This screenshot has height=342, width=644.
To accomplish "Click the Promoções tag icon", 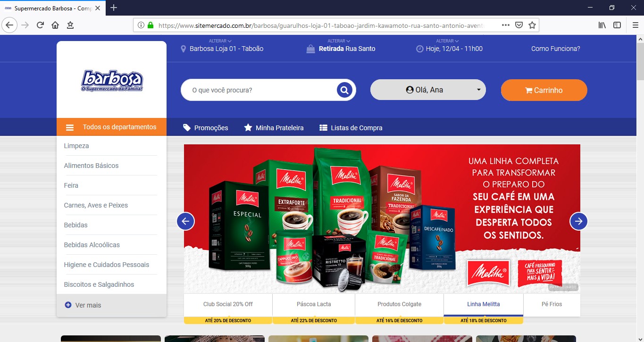I will 187,127.
